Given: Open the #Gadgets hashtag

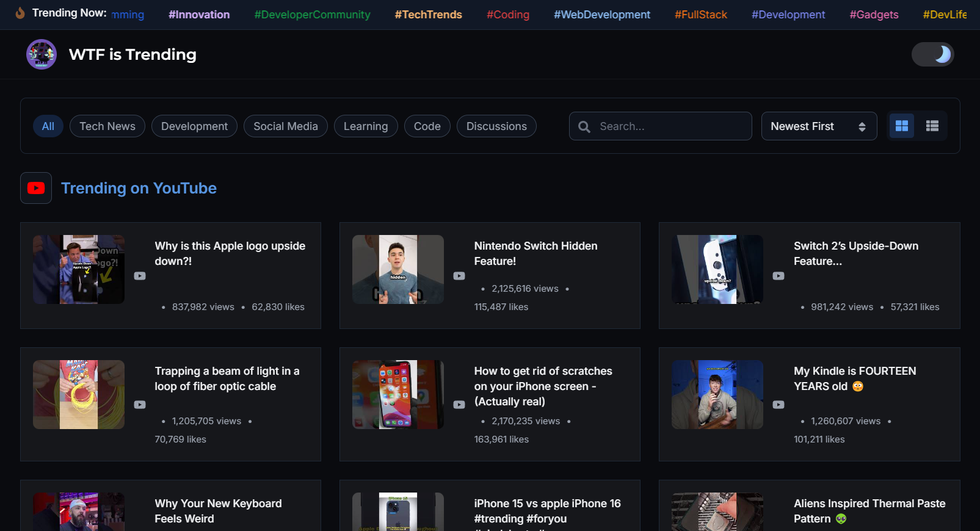Looking at the screenshot, I should [874, 15].
